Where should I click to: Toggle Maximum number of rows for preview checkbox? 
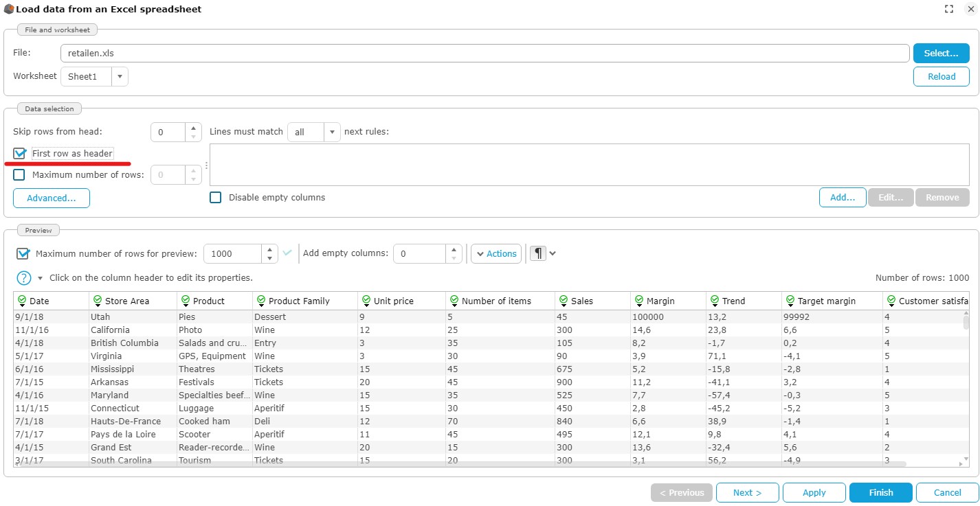tap(23, 253)
